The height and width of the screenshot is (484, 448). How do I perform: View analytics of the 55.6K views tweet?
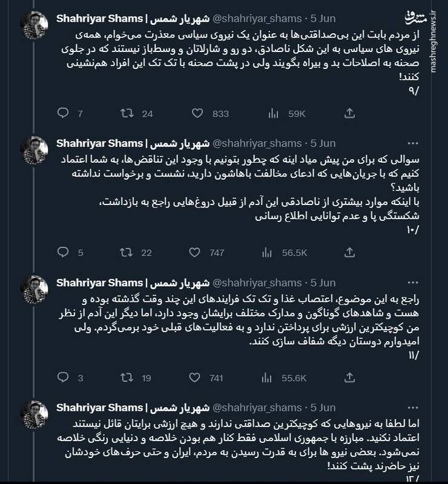[272, 377]
